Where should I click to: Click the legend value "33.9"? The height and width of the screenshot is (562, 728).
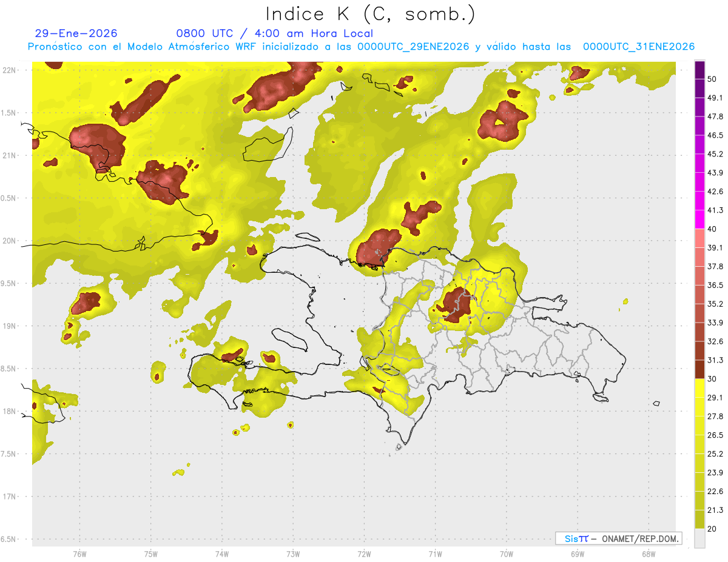point(716,323)
